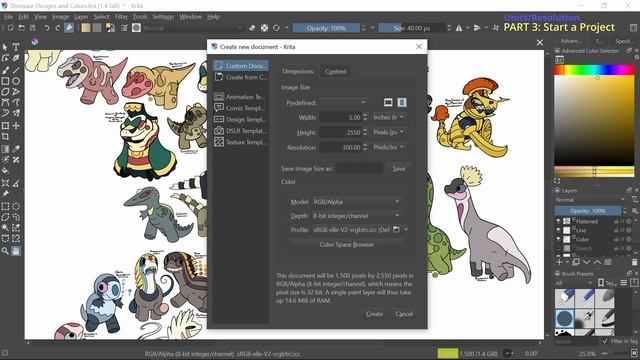Select the Freehand Brush tool
The image size is (640, 360).
5,70
